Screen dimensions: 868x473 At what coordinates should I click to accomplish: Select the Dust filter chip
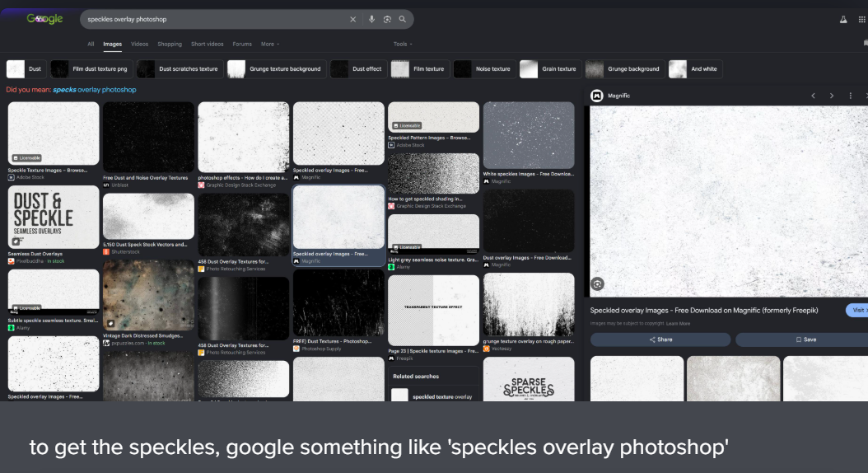coord(26,69)
